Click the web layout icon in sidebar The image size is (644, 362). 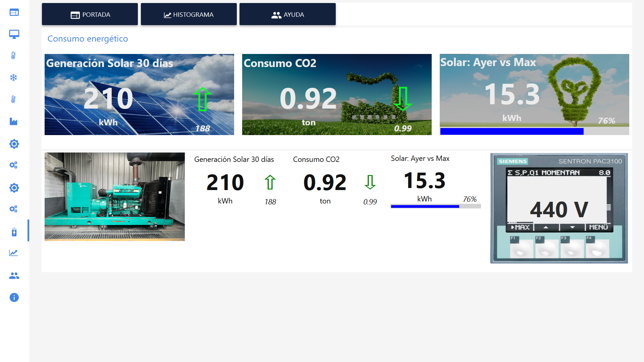pyautogui.click(x=14, y=12)
